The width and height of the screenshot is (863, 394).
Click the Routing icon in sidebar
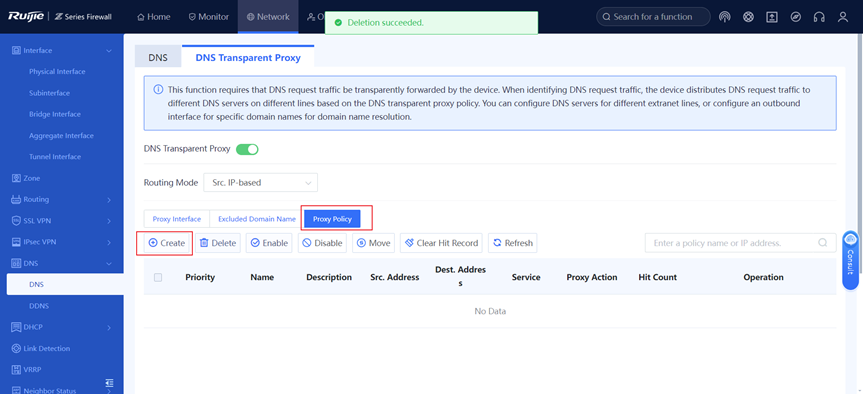point(16,199)
